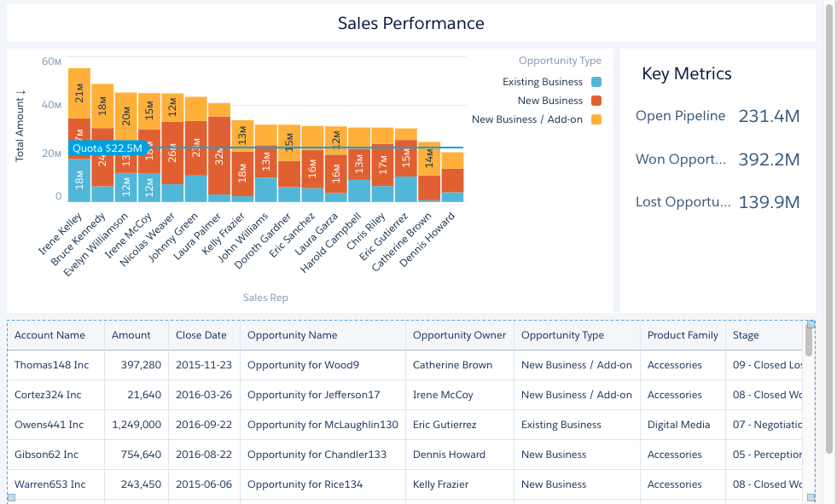Viewport: 837px width, 504px height.
Task: Click the Existing Business blue legend swatch
Action: [596, 82]
